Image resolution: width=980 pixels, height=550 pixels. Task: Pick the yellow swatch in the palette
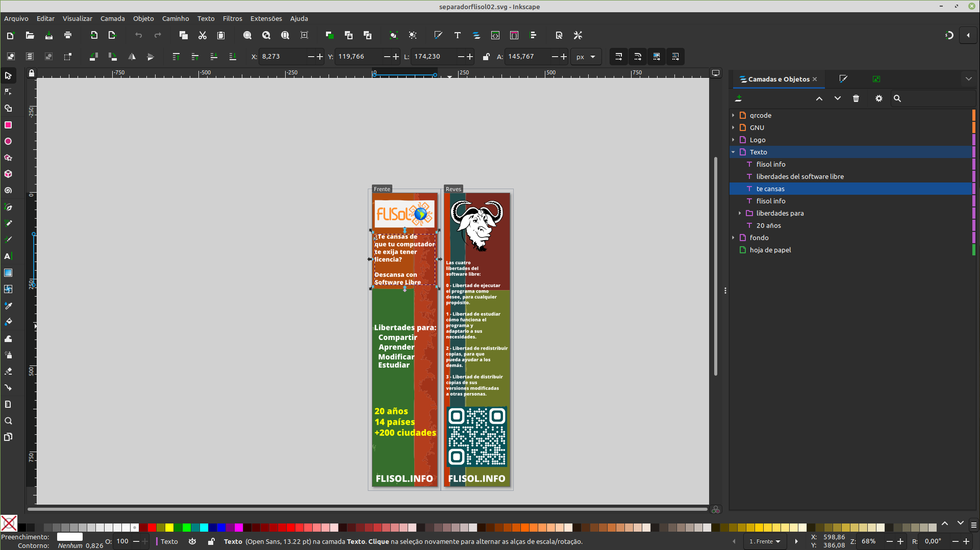[x=169, y=528]
